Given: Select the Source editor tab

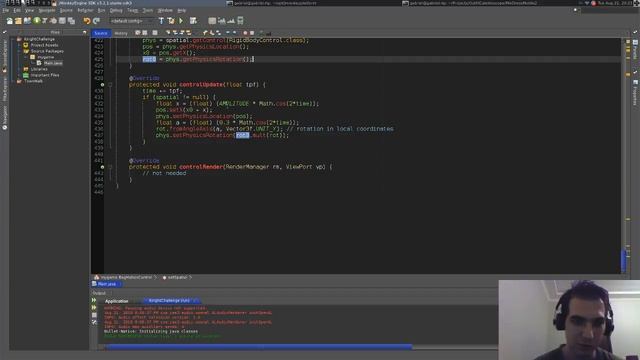Looking at the screenshot, I should pyautogui.click(x=101, y=33).
